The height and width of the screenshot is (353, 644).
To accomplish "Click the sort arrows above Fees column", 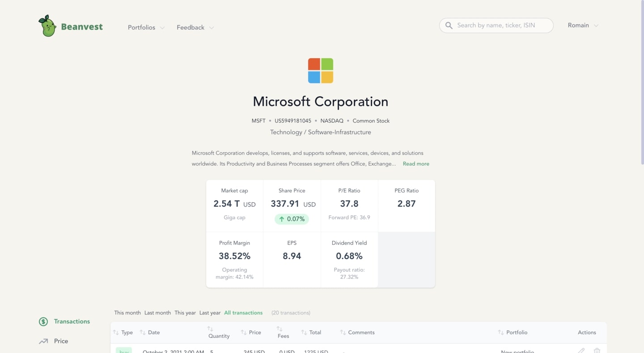I will [x=280, y=329].
